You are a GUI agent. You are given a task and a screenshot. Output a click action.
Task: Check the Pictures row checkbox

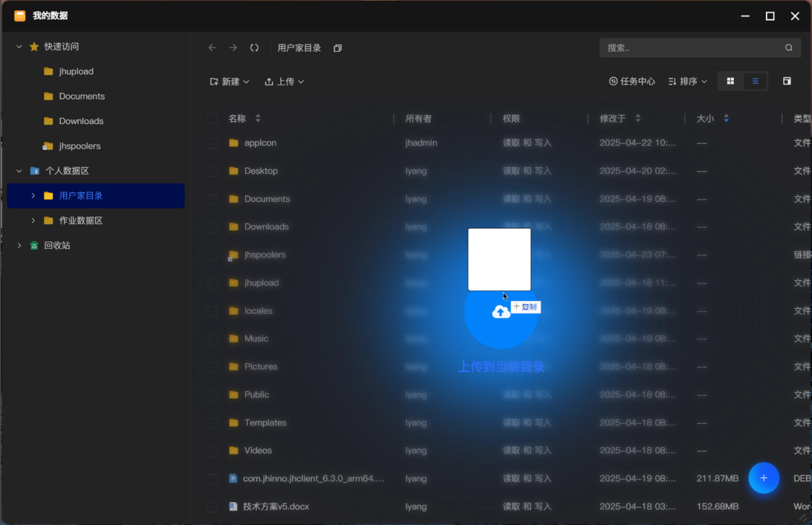[212, 367]
